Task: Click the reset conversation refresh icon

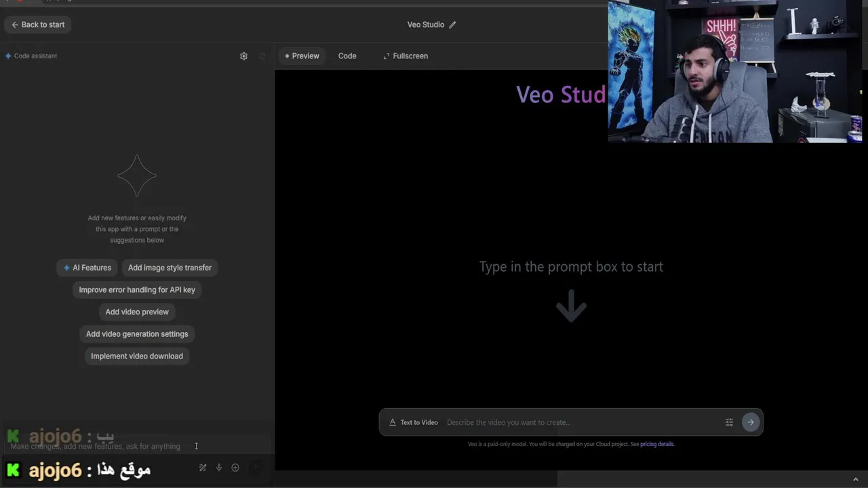Action: 262,56
